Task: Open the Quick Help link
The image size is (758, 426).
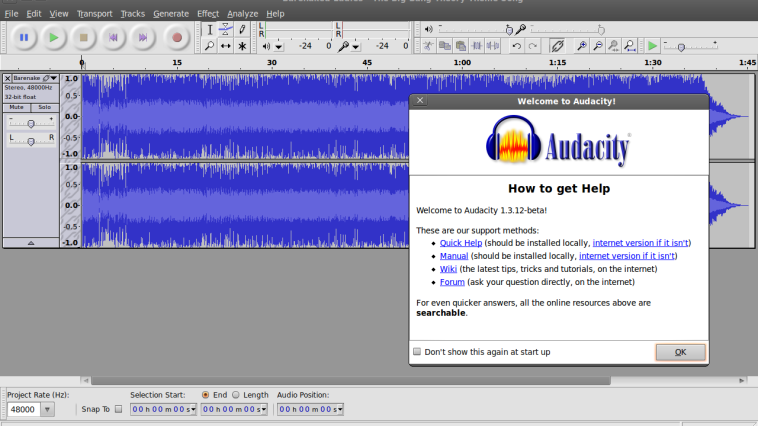Action: pos(461,243)
